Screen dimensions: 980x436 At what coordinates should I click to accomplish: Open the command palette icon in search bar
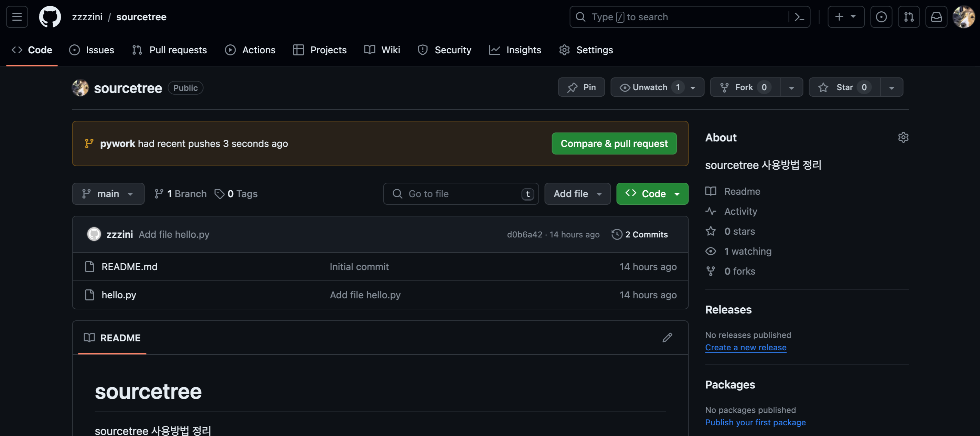[799, 17]
